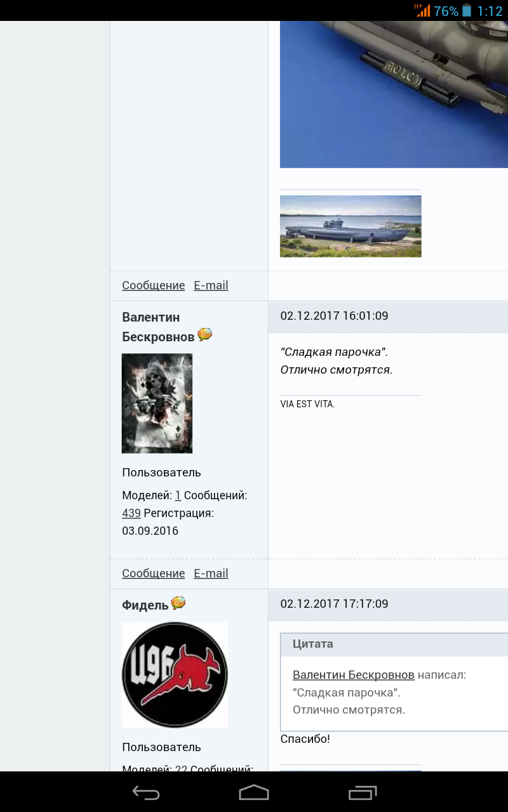
Task: Tap the Android home navigation icon
Action: (254, 792)
